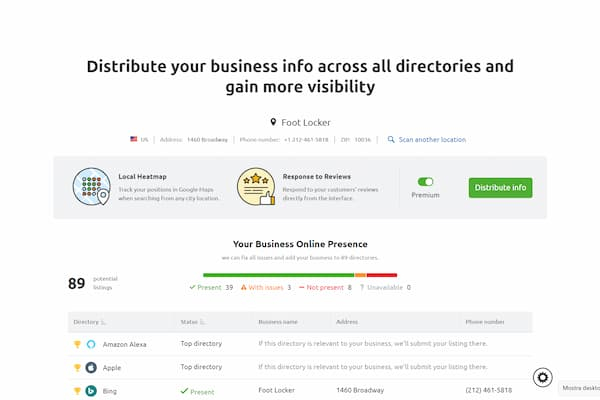Sort table by Directory column

pyautogui.click(x=90, y=322)
